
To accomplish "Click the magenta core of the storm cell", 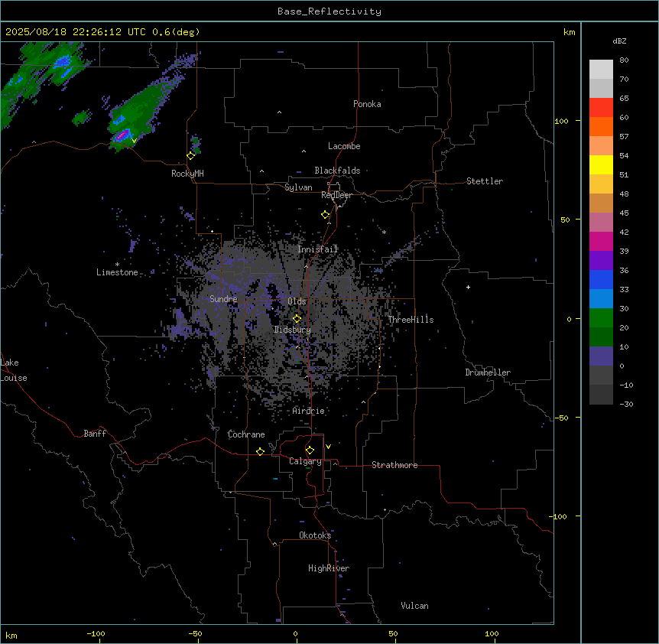I will (122, 135).
